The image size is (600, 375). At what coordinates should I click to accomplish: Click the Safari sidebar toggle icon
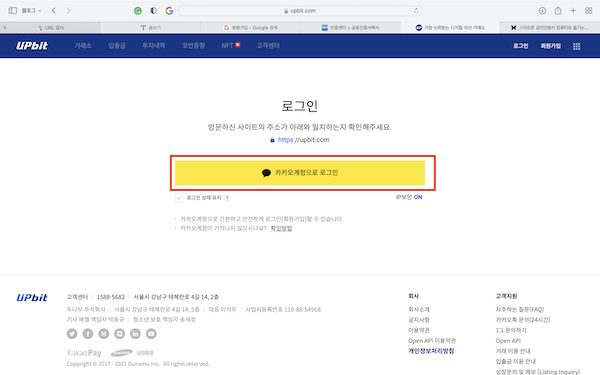[x=13, y=11]
